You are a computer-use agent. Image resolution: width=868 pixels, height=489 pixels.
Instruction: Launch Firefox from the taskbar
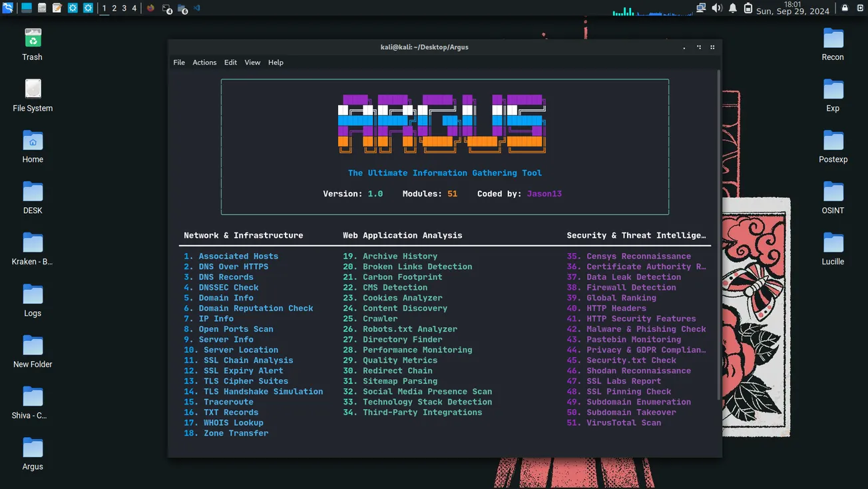[150, 9]
